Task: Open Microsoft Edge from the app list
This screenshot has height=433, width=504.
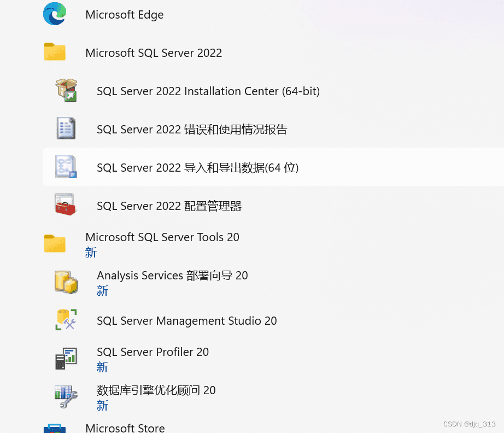Action: (125, 15)
